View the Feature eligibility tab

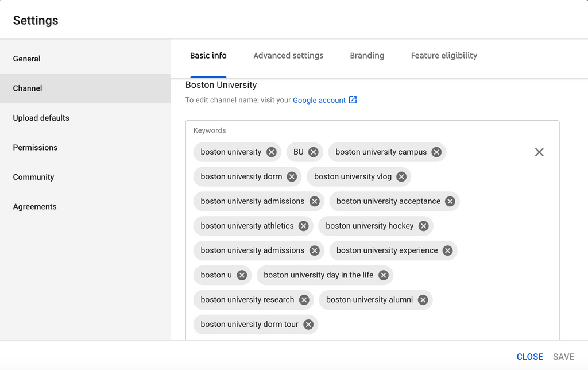click(443, 55)
